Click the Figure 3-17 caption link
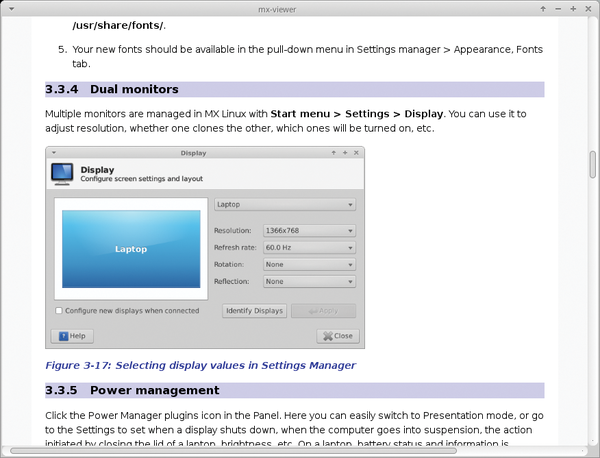The height and width of the screenshot is (458, 600). (201, 365)
